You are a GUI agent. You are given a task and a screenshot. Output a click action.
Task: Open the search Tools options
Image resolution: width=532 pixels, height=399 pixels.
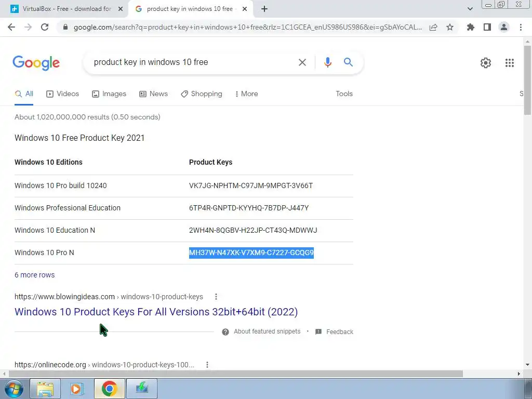click(x=344, y=94)
